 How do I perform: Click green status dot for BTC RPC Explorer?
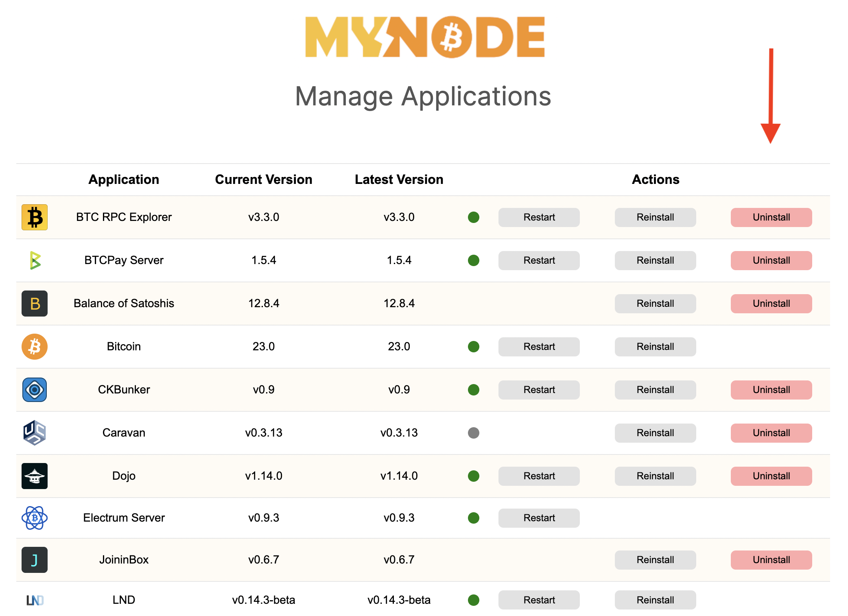pos(474,217)
